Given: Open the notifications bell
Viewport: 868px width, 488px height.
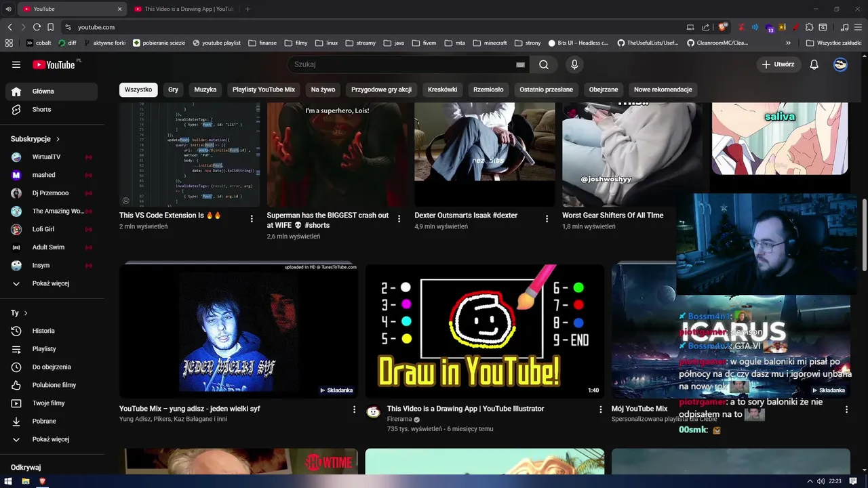Looking at the screenshot, I should point(814,64).
